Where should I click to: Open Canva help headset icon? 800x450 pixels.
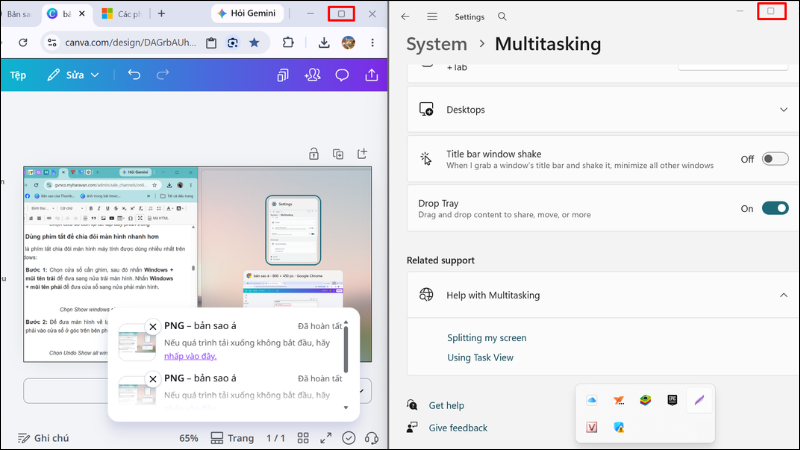pos(372,438)
